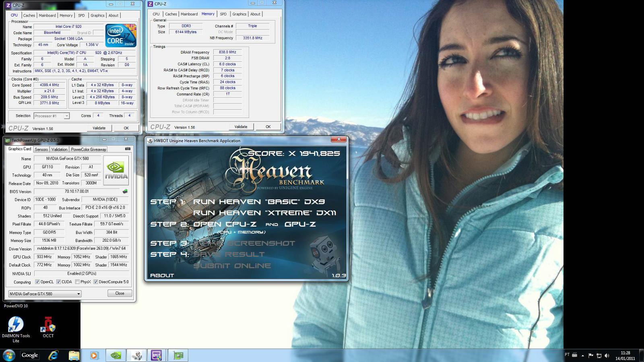Select the SPD tab in CPU-Z memory window

(x=223, y=14)
